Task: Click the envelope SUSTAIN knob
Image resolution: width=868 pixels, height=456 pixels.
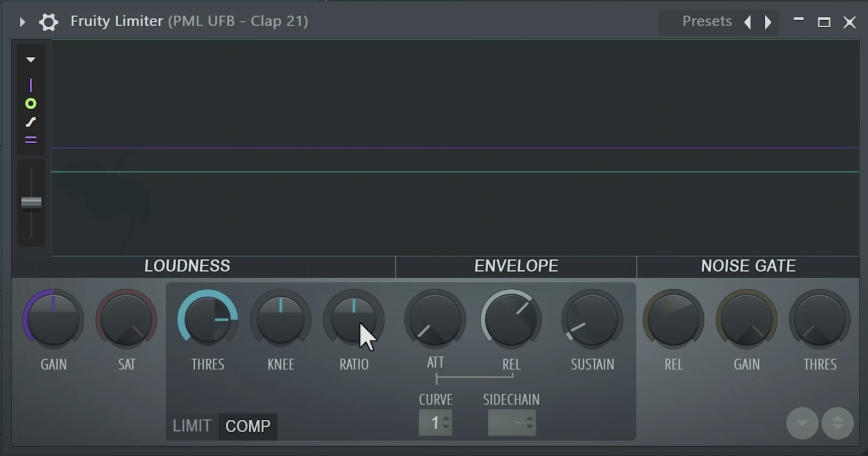Action: point(592,319)
